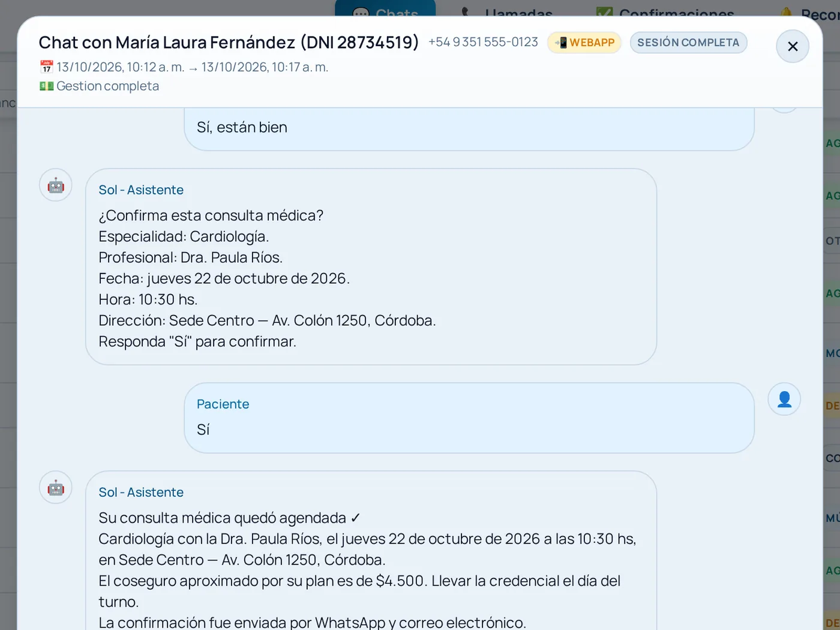Click the robot avatar beside the "¿Confirma esta consulta médica?" message
The height and width of the screenshot is (630, 840).
pos(56,185)
